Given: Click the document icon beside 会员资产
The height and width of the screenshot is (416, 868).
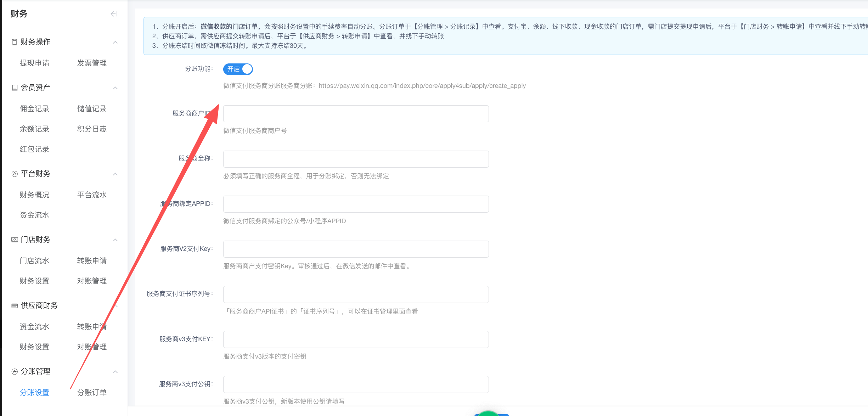Looking at the screenshot, I should tap(14, 88).
